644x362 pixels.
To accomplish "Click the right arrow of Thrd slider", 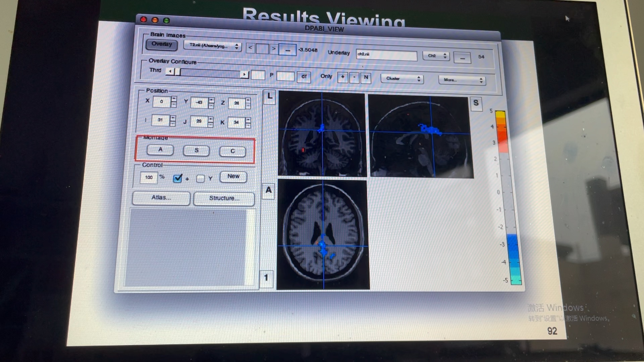I will click(x=245, y=74).
